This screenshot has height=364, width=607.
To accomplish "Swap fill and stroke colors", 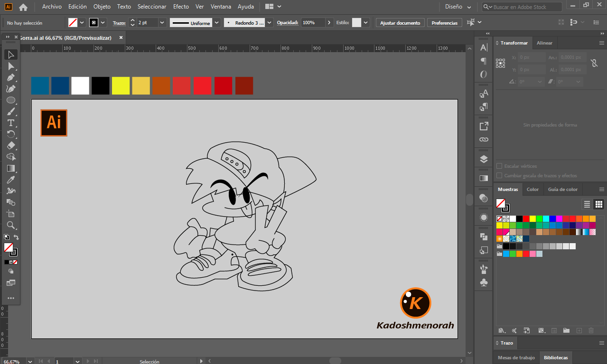I will (16, 237).
